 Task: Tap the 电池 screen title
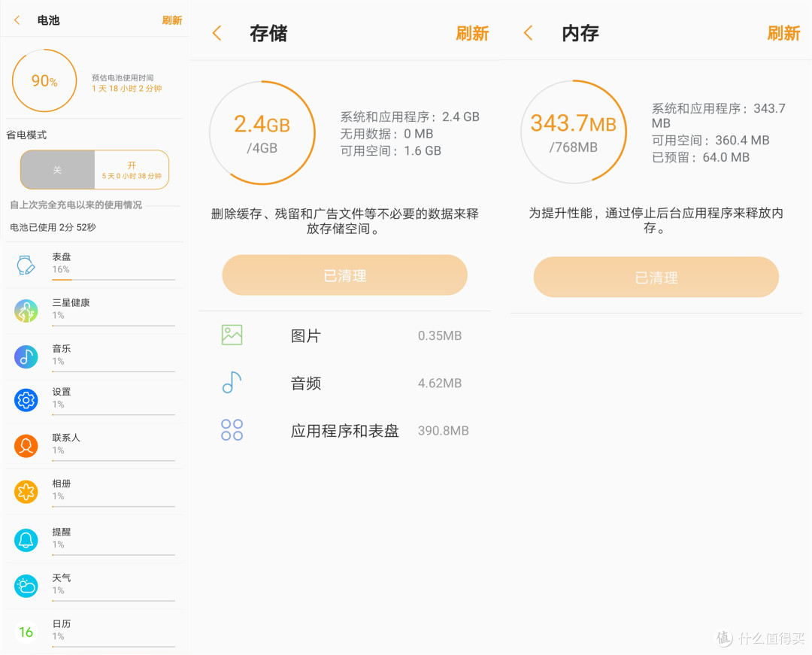(49, 20)
